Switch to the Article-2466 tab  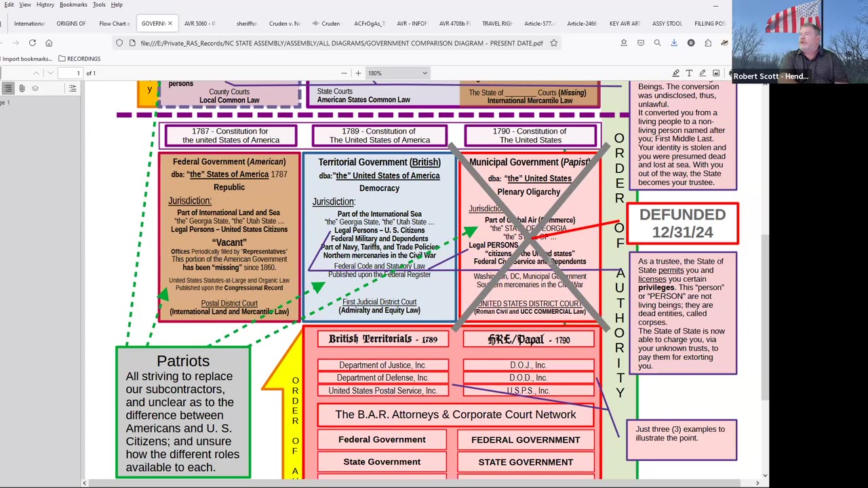582,23
